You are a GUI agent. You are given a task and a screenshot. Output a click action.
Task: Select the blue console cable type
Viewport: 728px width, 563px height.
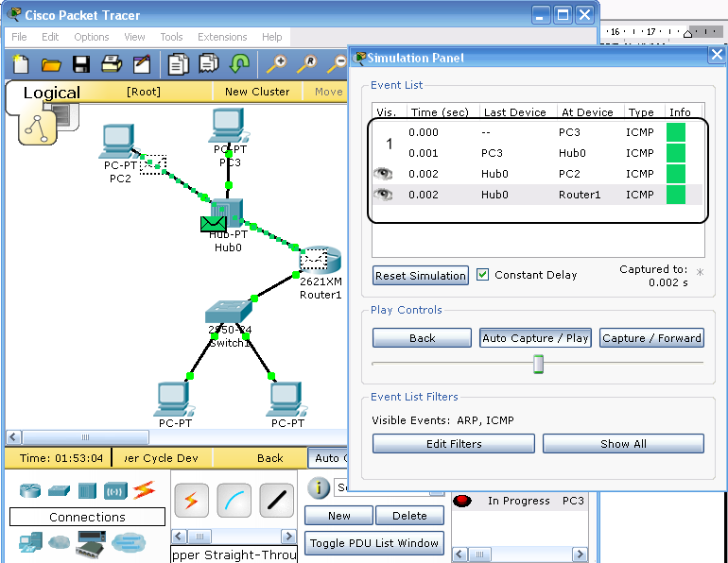[234, 501]
